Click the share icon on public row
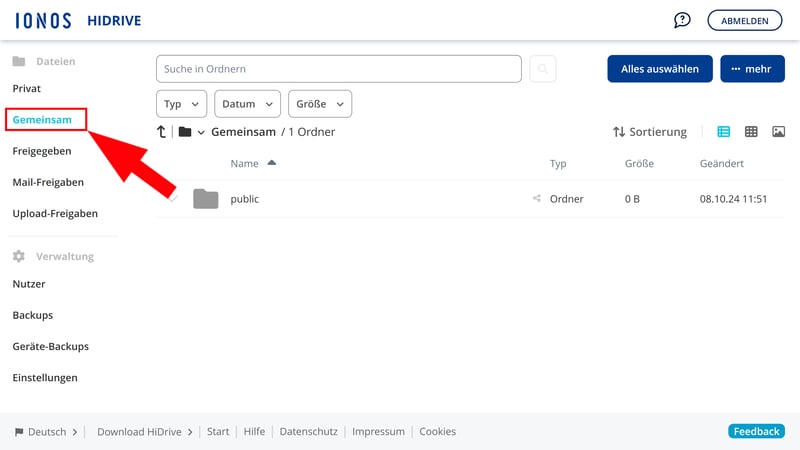800x450 pixels. coord(537,199)
